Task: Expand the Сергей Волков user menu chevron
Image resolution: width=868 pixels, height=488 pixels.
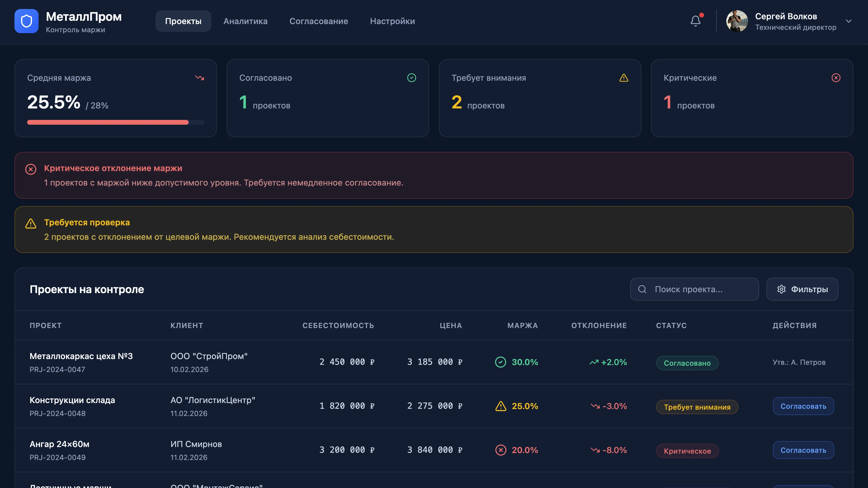Action: pyautogui.click(x=848, y=21)
